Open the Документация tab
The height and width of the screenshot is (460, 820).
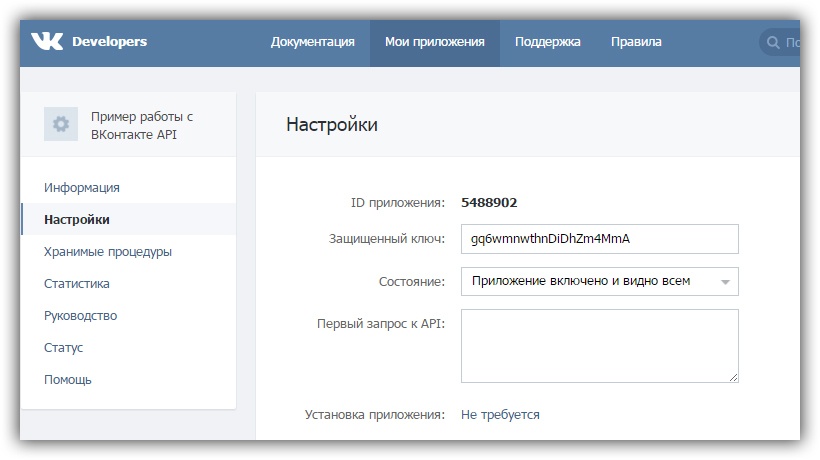tap(313, 42)
